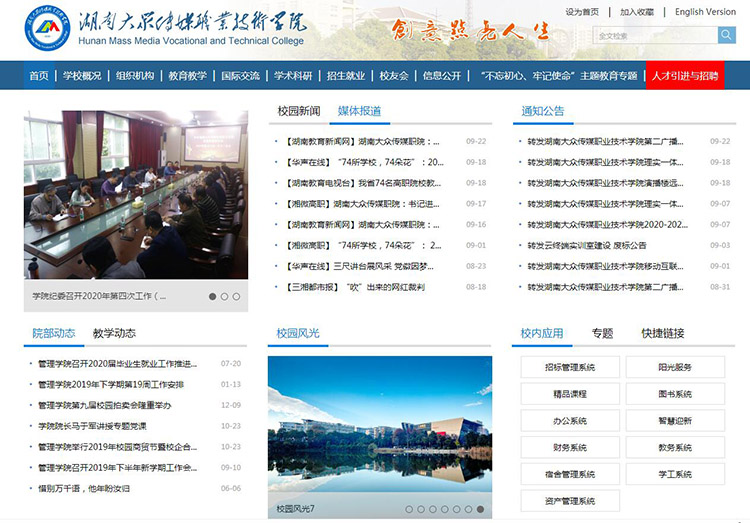Image resolution: width=750 pixels, height=523 pixels.
Task: Open 转发云终端实训室建设 废标公告 notice
Action: coord(587,245)
